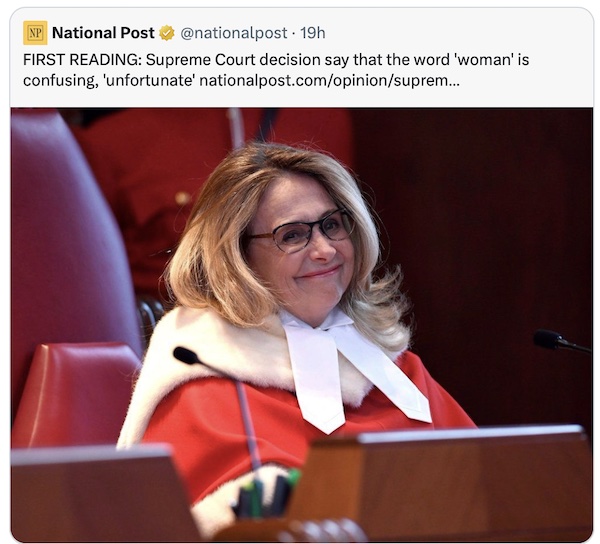Viewport: 600px width, 544px height.
Task: Click the gold verified badge
Action: (167, 34)
